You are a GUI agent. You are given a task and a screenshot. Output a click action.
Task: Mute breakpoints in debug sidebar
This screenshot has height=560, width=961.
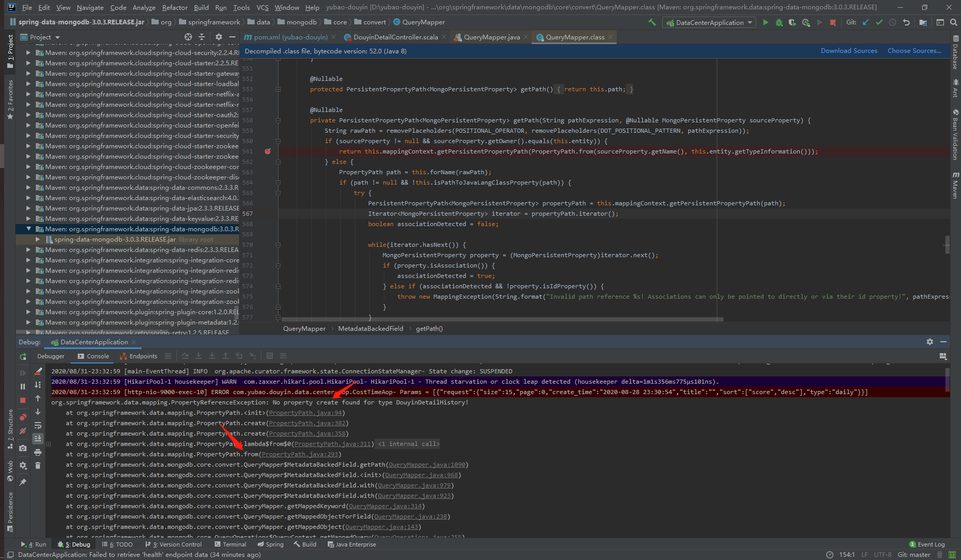point(23,431)
